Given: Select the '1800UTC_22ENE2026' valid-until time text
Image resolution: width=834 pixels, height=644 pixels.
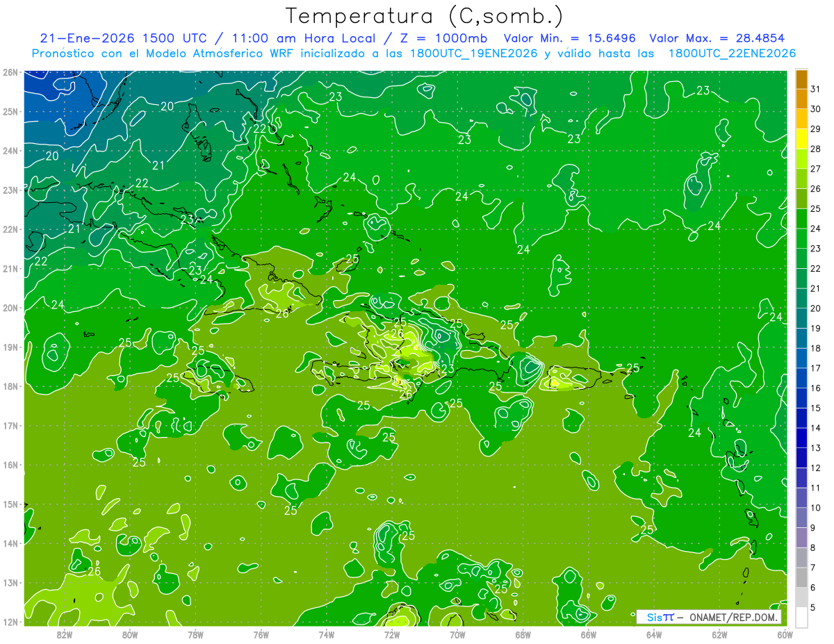Looking at the screenshot, I should 732,53.
